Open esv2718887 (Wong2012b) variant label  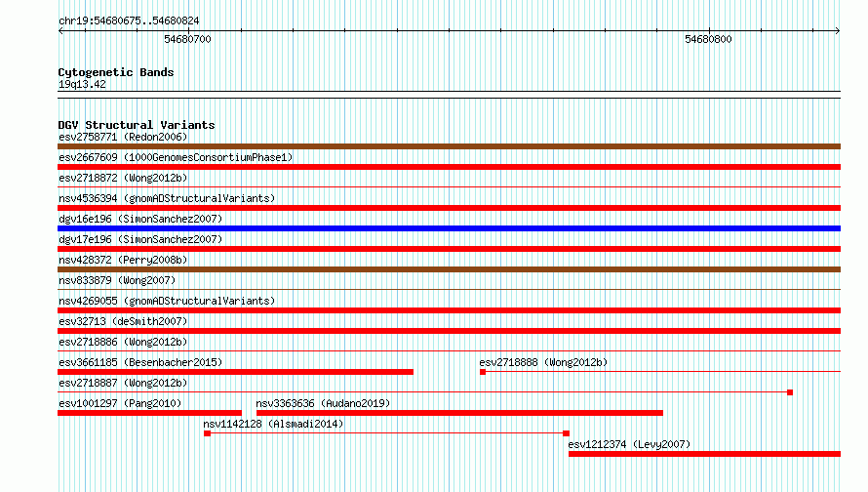pyautogui.click(x=123, y=383)
